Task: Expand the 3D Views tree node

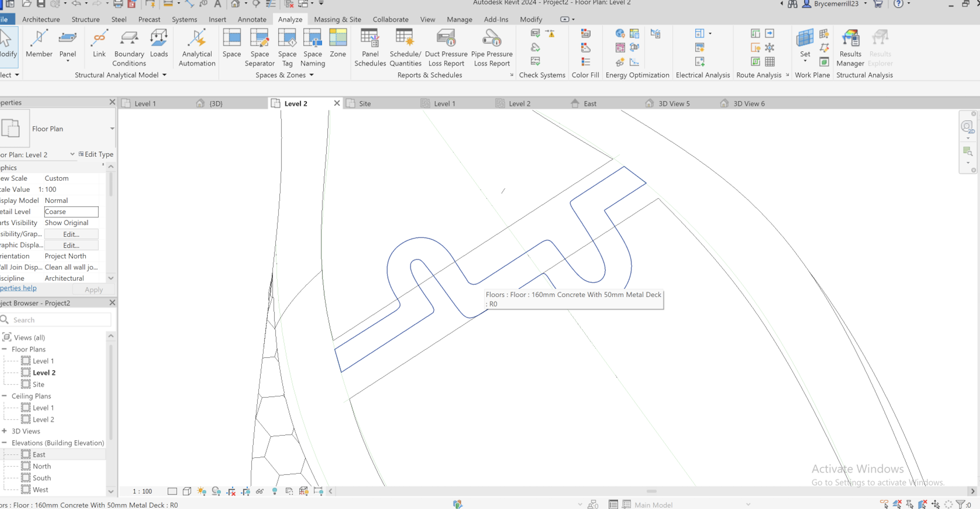Action: 4,431
